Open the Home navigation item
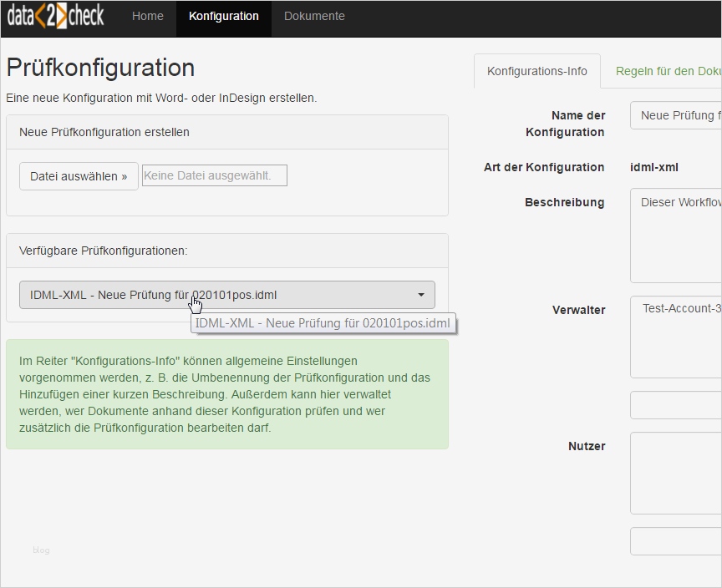Screen dimensions: 722x588 pos(148,17)
